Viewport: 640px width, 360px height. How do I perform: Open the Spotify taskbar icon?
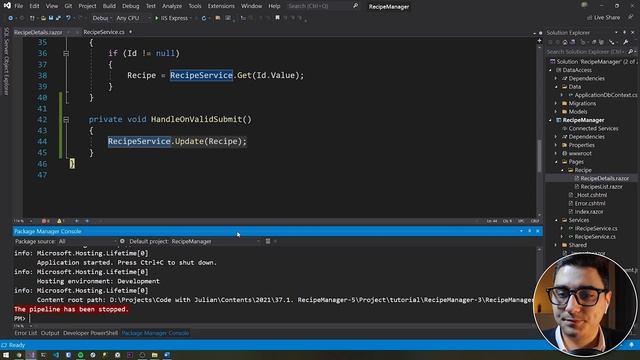80,355
